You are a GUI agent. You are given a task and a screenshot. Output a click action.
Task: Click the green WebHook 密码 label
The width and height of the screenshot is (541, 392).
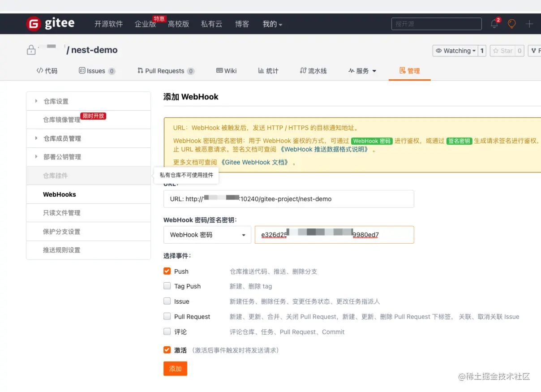(x=372, y=141)
